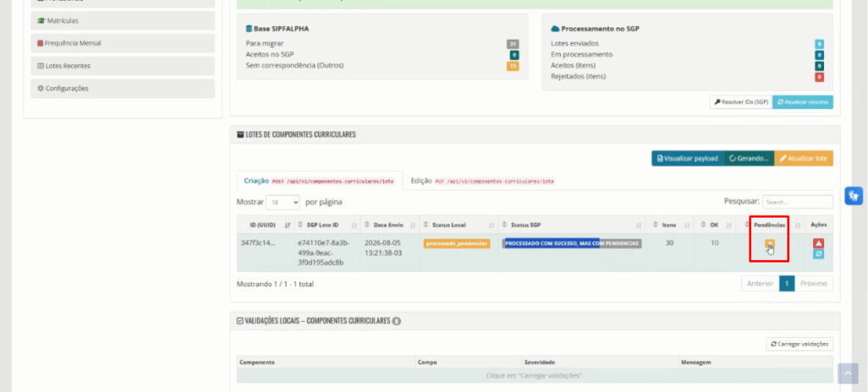
Task: Sort by the Data Envio column
Action: click(390, 225)
